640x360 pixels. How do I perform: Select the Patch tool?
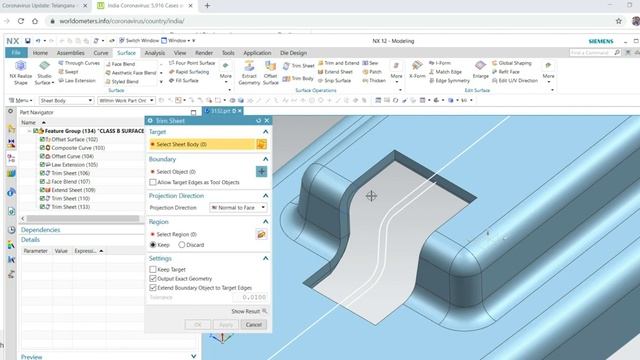click(372, 72)
